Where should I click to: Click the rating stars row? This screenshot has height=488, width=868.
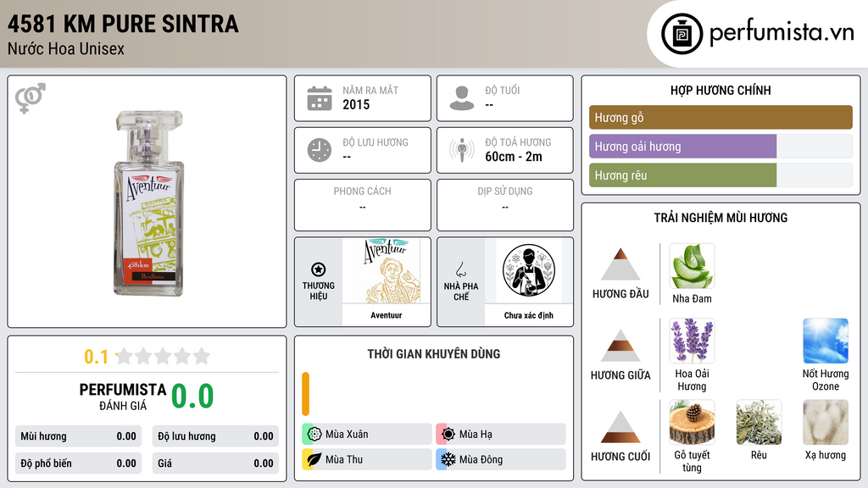(x=163, y=356)
